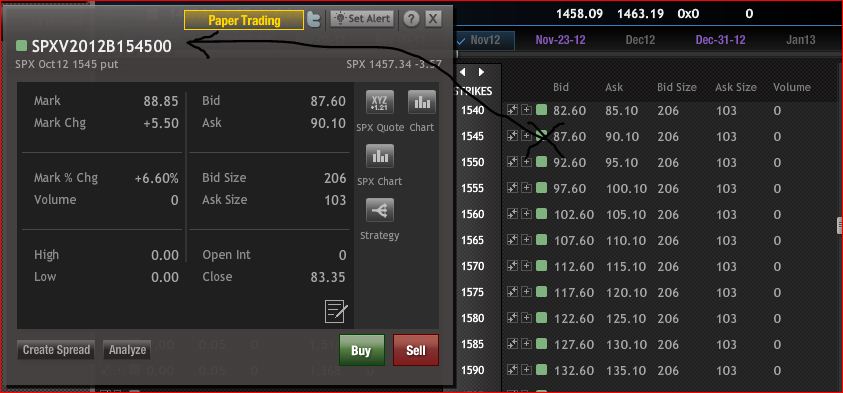Click the green square in the 1550 strike row
The width and height of the screenshot is (843, 393).
[x=541, y=162]
